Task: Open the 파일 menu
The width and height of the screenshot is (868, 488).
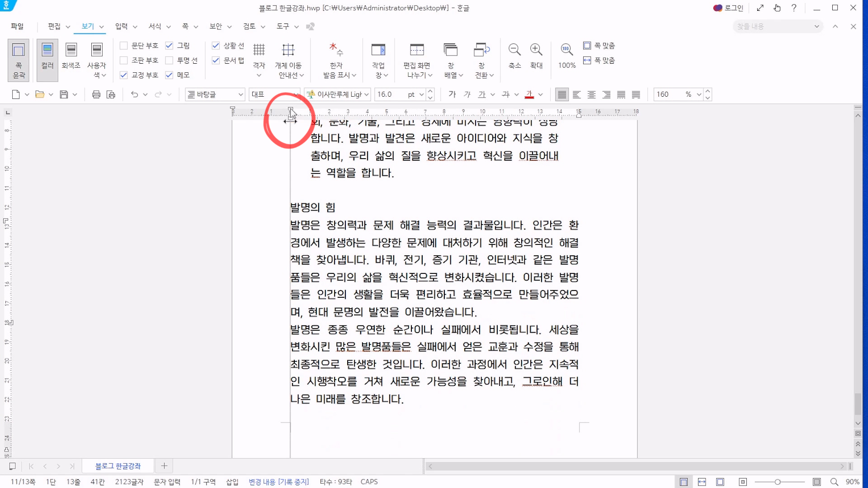Action: [x=17, y=26]
